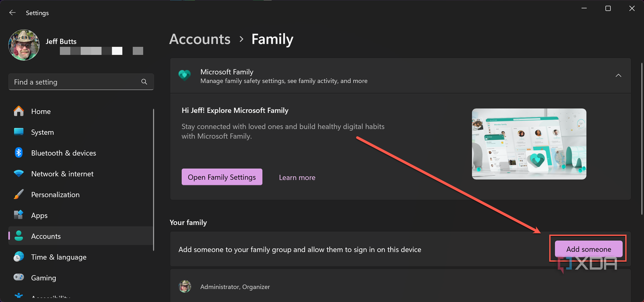Click Open Family Settings button
Image resolution: width=644 pixels, height=302 pixels.
coord(222,177)
